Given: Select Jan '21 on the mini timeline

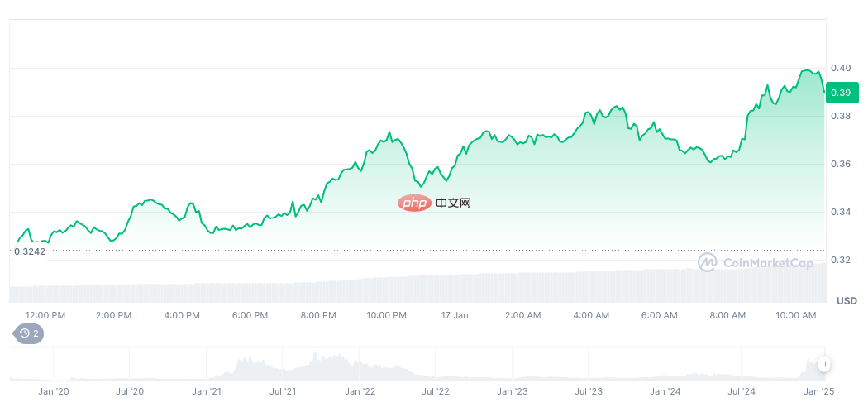Looking at the screenshot, I should pyautogui.click(x=206, y=390).
